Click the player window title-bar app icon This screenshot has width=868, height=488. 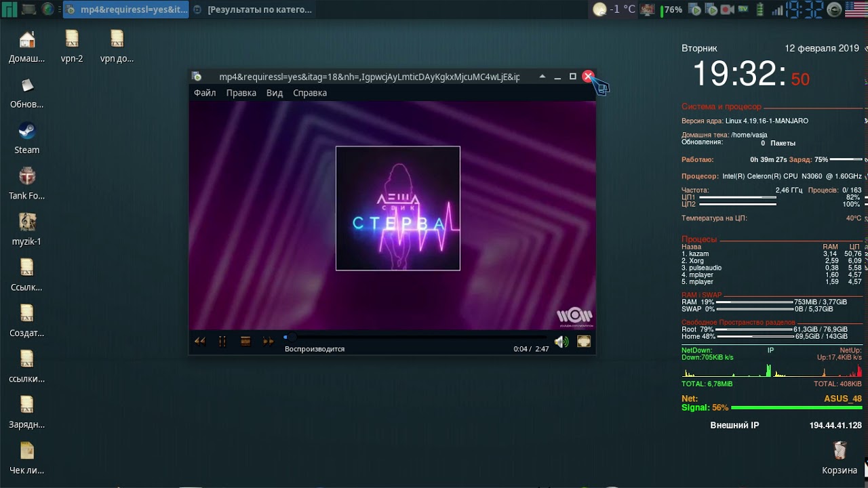pyautogui.click(x=197, y=77)
